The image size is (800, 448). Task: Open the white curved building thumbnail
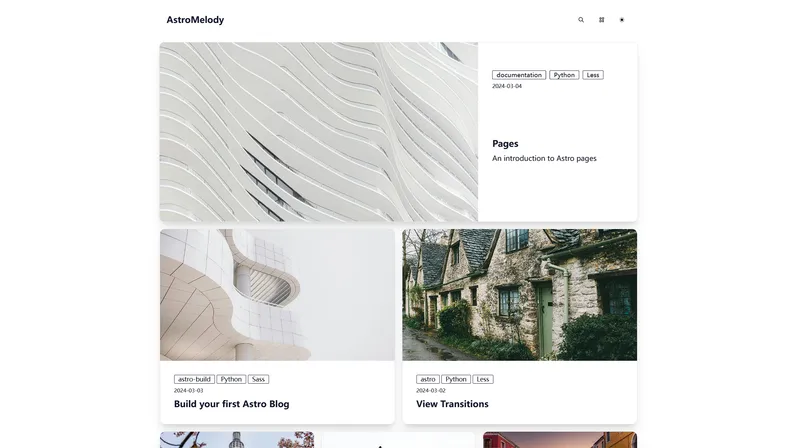(277, 295)
